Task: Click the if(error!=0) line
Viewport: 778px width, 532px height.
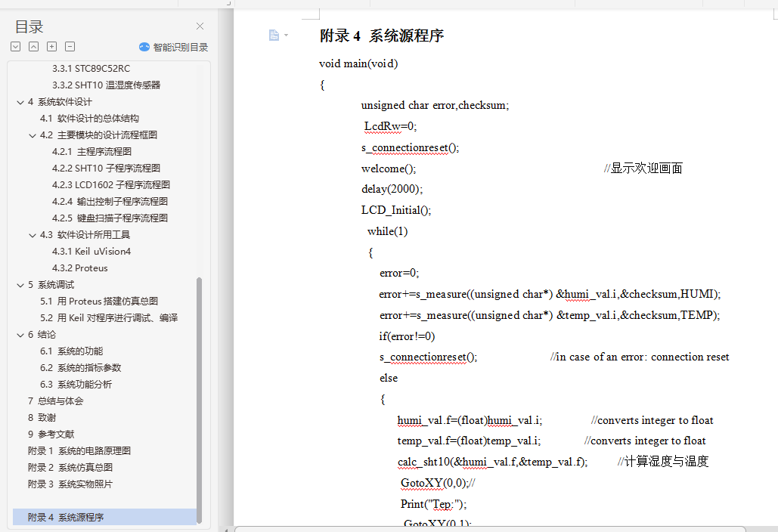Action: (x=407, y=336)
